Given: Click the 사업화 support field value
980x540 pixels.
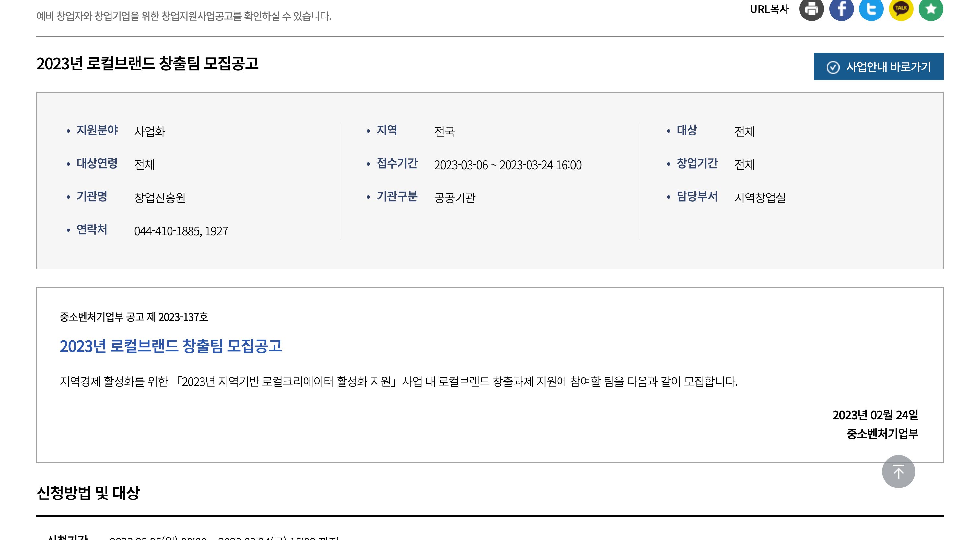Looking at the screenshot, I should click(x=149, y=132).
